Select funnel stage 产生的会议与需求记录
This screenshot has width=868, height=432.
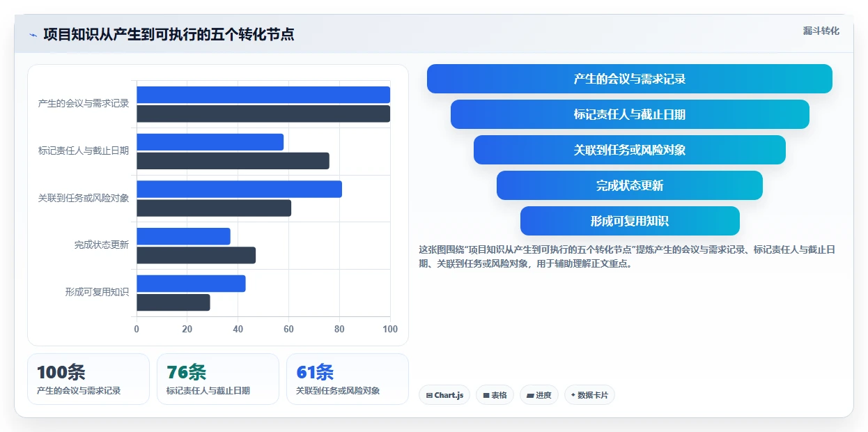(x=630, y=79)
